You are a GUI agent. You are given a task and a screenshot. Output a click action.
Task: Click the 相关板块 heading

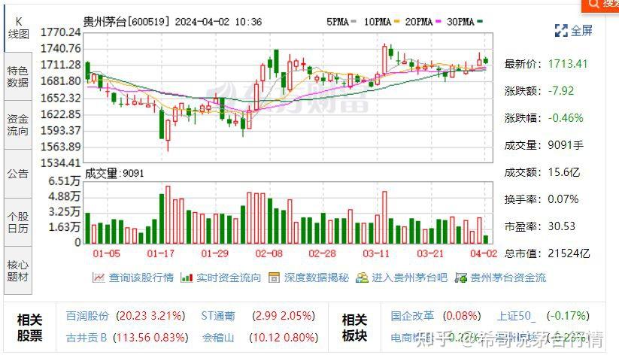(x=354, y=328)
